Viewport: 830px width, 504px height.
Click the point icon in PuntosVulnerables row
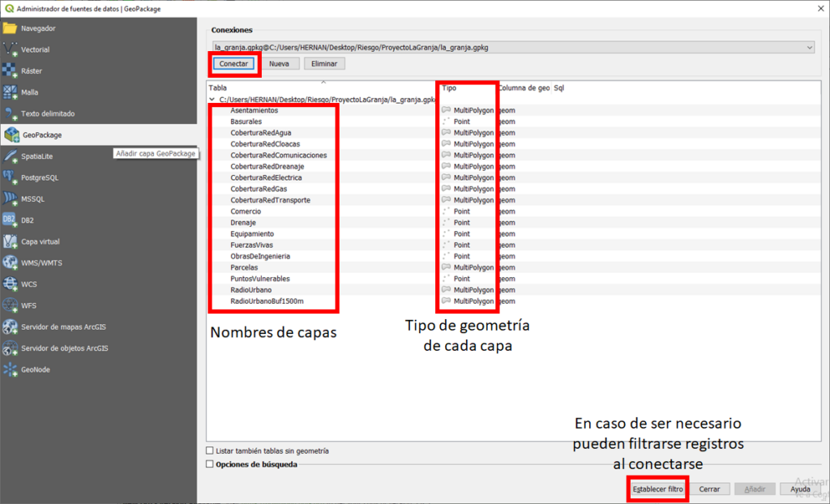point(447,279)
